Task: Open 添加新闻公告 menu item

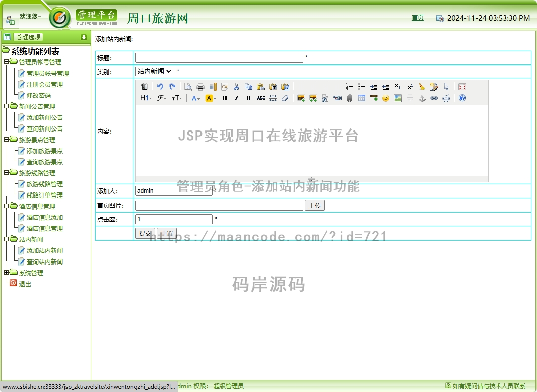Action: point(45,117)
